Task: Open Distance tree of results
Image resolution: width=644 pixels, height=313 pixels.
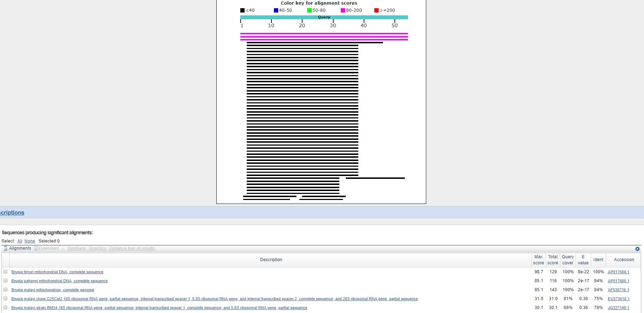Action: click(x=132, y=248)
